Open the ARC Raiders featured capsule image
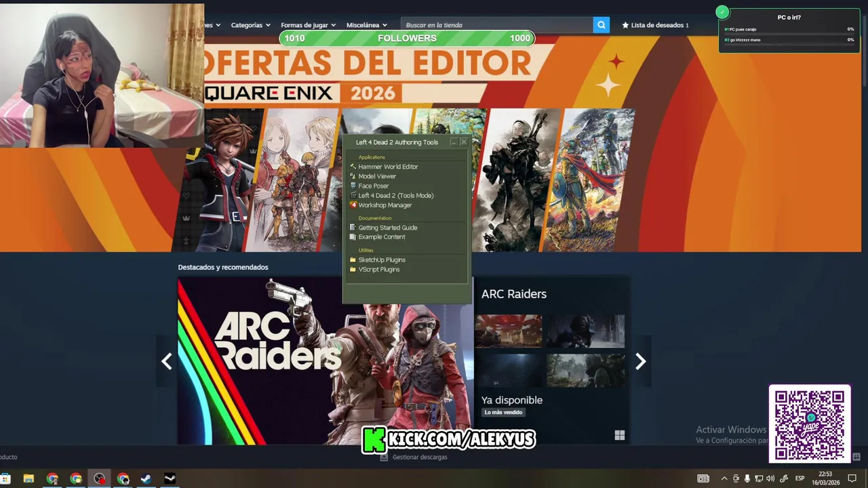 coord(325,361)
